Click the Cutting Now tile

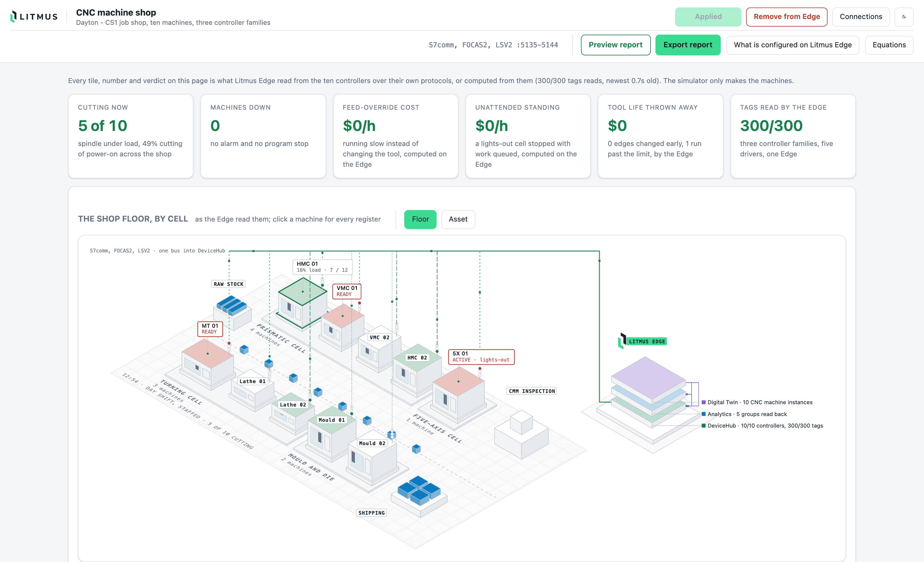(x=131, y=136)
